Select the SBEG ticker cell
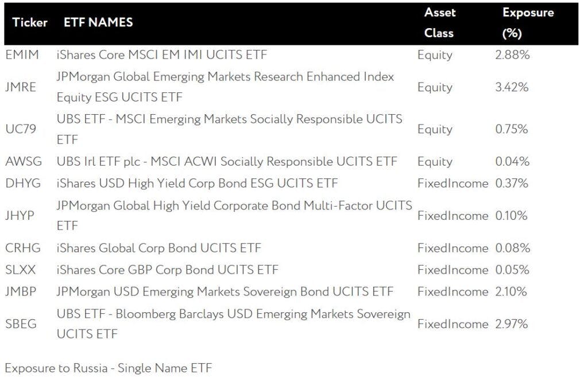Image resolution: width=588 pixels, height=377 pixels. 21,324
